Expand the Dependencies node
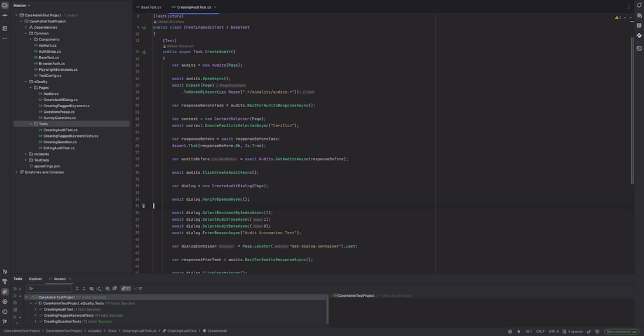The height and width of the screenshot is (336, 644). pyautogui.click(x=26, y=28)
